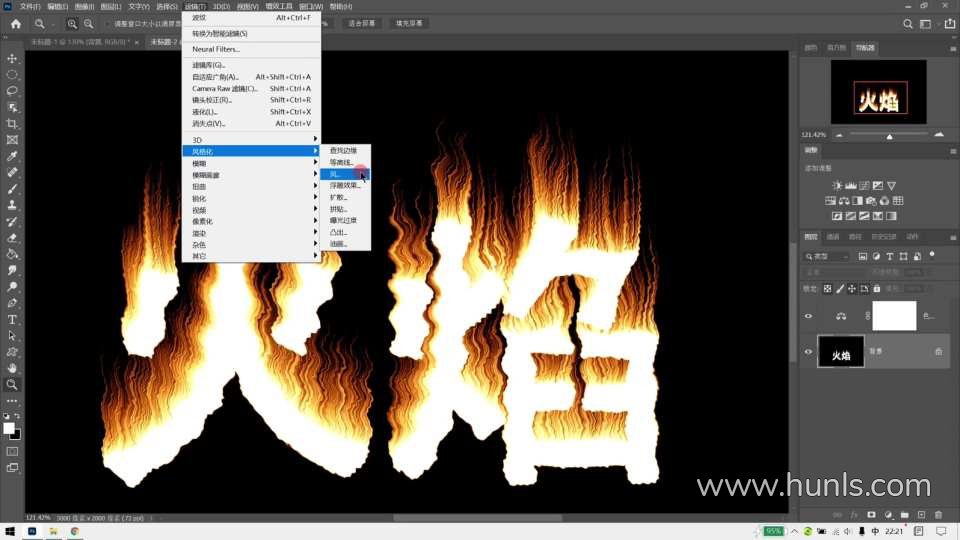Select the Eraser tool

(x=12, y=238)
